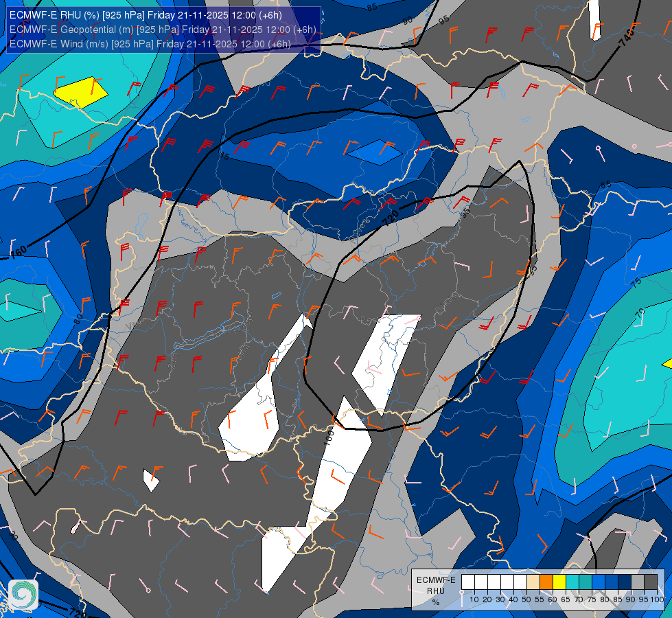672x618 pixels.
Task: Select the ECMWF-E RHU (%) layer title
Action: [146, 15]
